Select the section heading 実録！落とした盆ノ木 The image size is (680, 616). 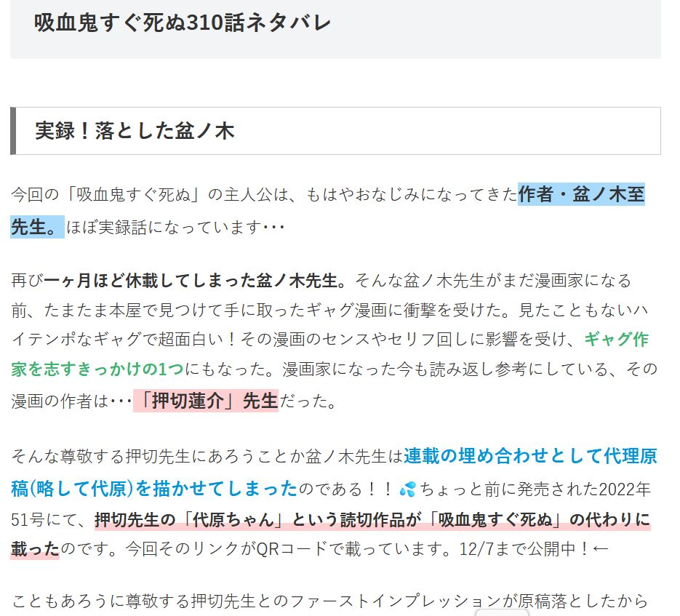point(135,131)
